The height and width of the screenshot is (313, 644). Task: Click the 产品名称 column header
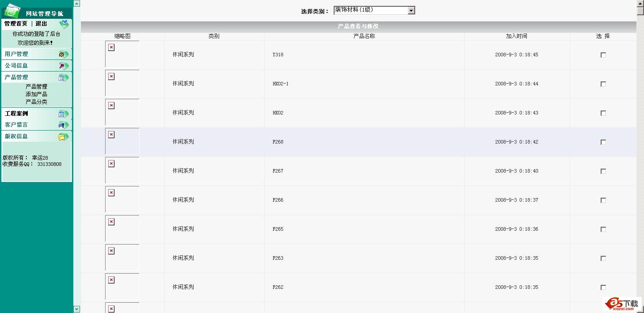click(364, 36)
